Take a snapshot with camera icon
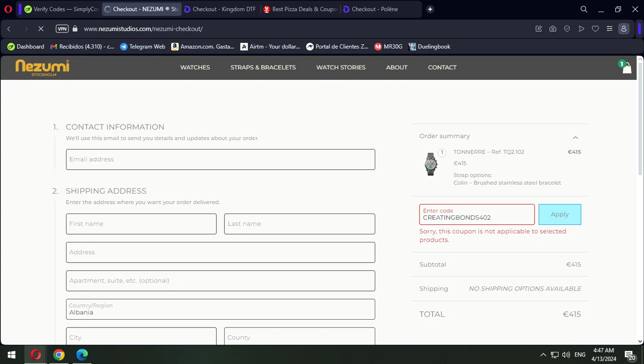This screenshot has height=364, width=644. pos(553,29)
